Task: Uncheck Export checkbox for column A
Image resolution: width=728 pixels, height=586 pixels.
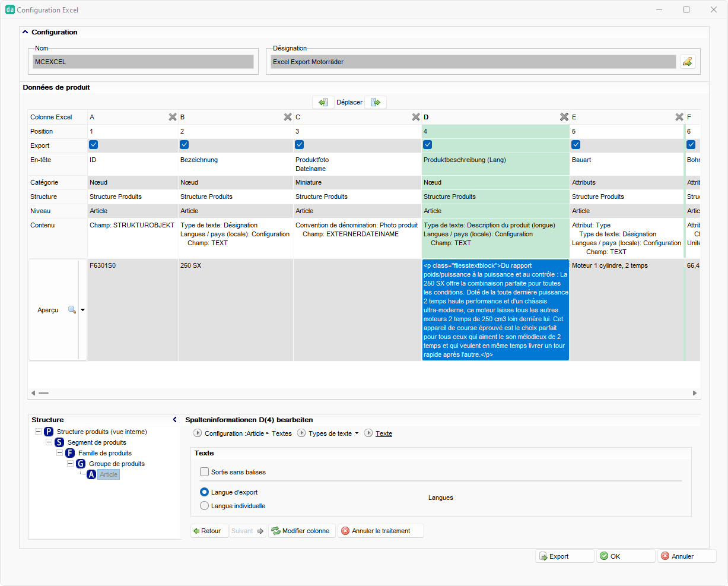Action: (x=94, y=145)
